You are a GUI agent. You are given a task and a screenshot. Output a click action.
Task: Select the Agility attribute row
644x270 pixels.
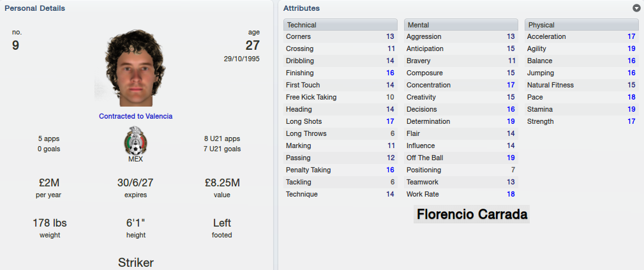pyautogui.click(x=582, y=49)
